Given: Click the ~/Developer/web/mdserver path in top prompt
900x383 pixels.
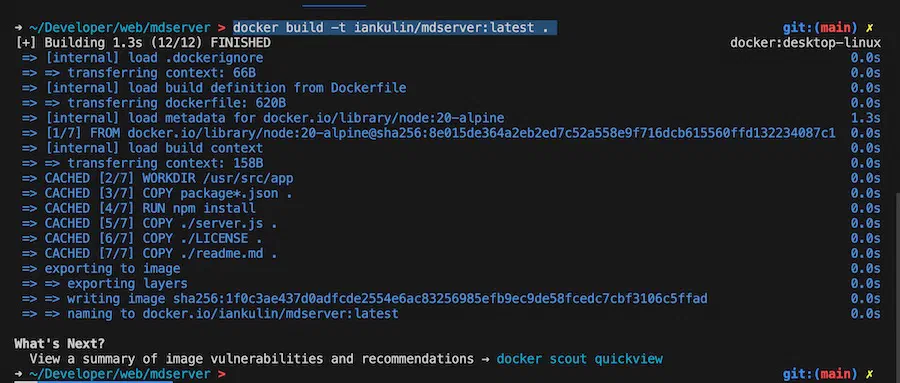Looking at the screenshot, I should coord(119,28).
